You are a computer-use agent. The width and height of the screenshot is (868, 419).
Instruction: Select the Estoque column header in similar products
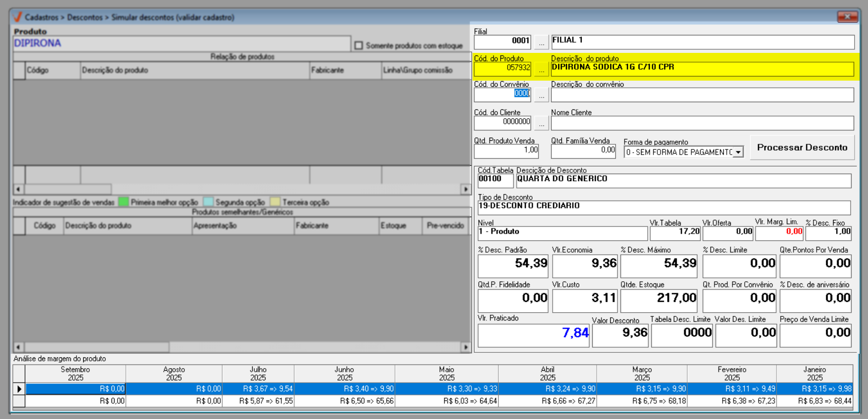pos(400,226)
